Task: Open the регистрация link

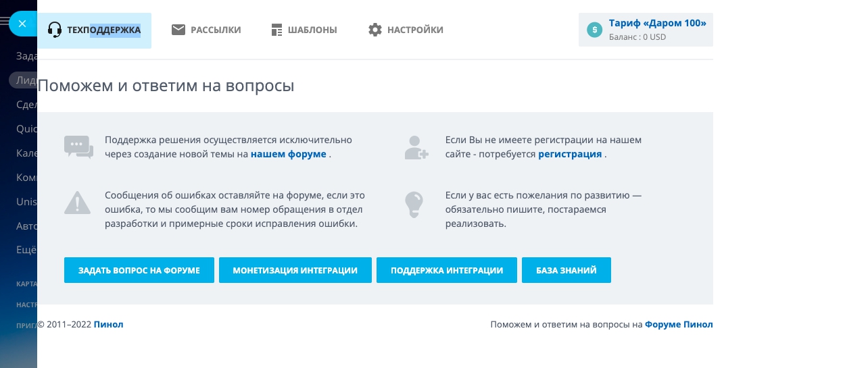Action: pyautogui.click(x=569, y=154)
